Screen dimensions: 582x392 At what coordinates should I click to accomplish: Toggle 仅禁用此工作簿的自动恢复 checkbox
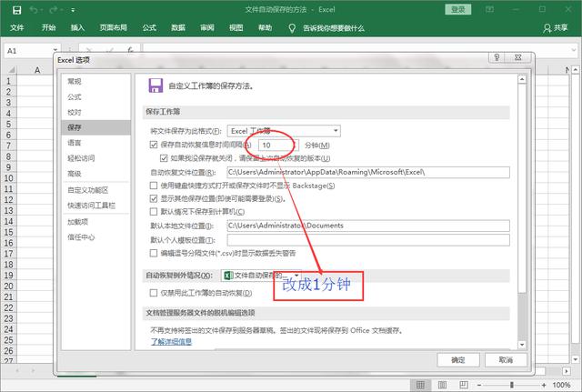[x=154, y=293]
